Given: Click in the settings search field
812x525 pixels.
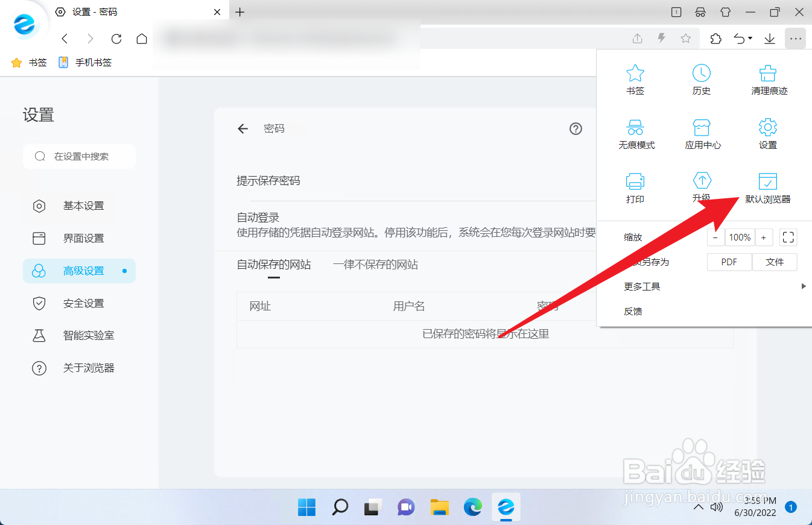Looking at the screenshot, I should [79, 156].
